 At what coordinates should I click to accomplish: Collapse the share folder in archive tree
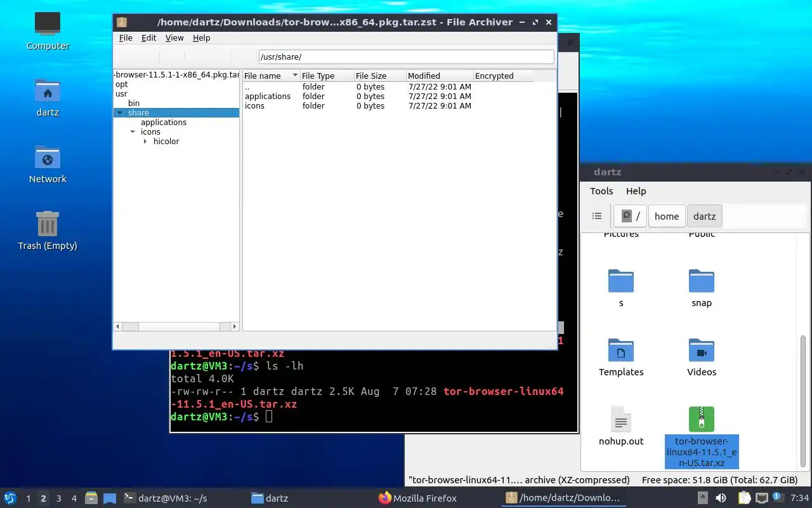click(120, 113)
